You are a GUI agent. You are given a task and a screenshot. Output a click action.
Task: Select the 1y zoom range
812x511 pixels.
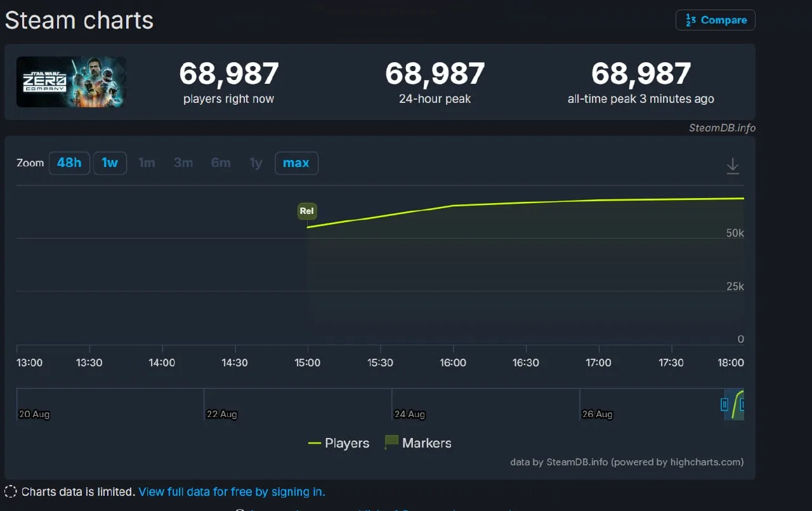coord(256,163)
